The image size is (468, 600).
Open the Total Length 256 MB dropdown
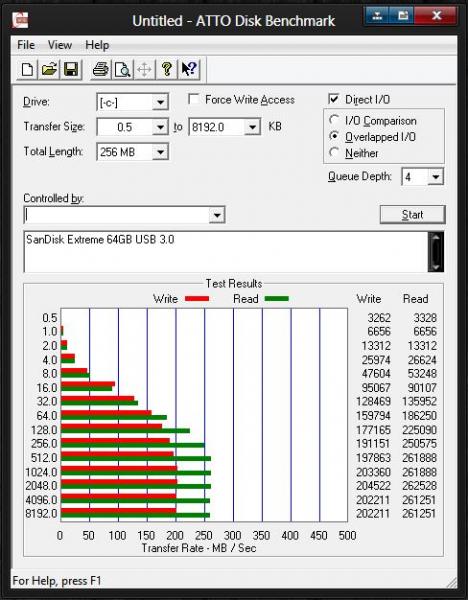[160, 152]
